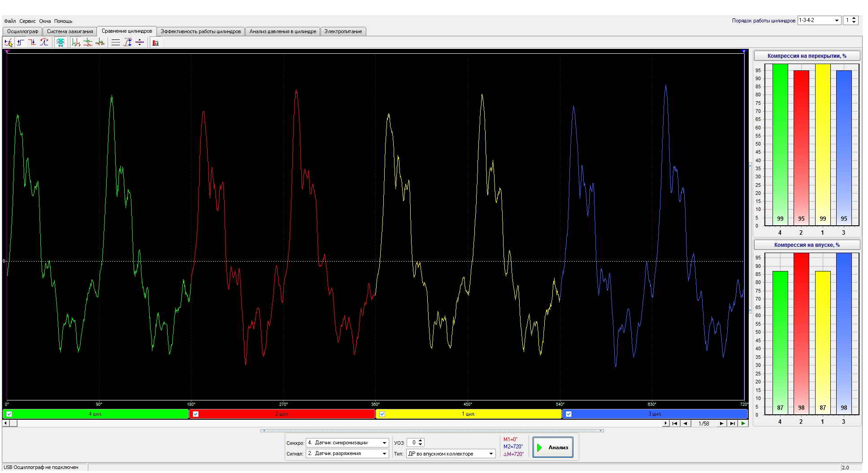
Task: Click the Анализ button
Action: 553,447
